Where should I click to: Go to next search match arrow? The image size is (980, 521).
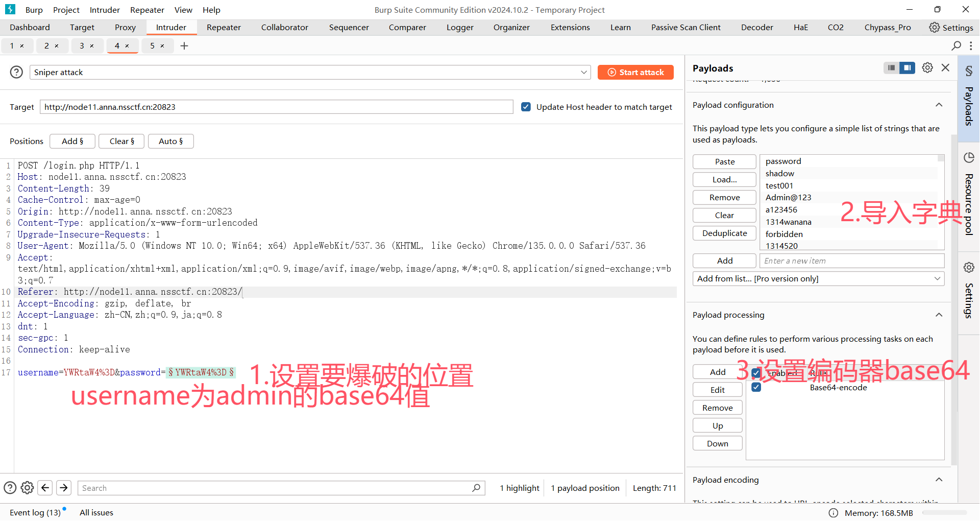pyautogui.click(x=64, y=488)
